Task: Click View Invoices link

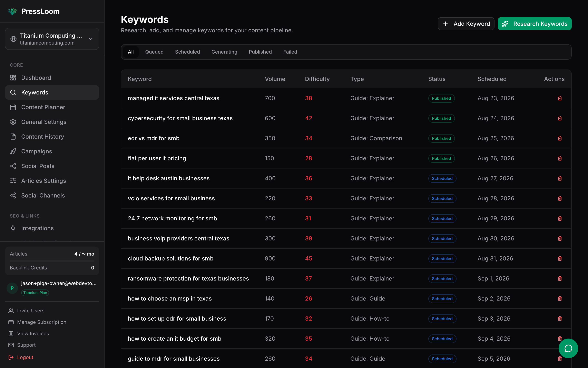Action: [29, 333]
